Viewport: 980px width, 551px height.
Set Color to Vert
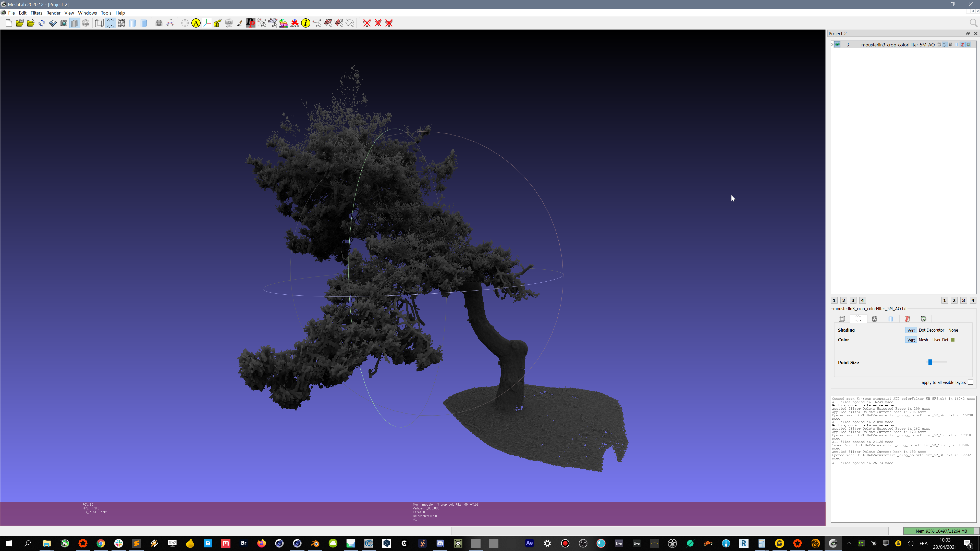tap(911, 340)
